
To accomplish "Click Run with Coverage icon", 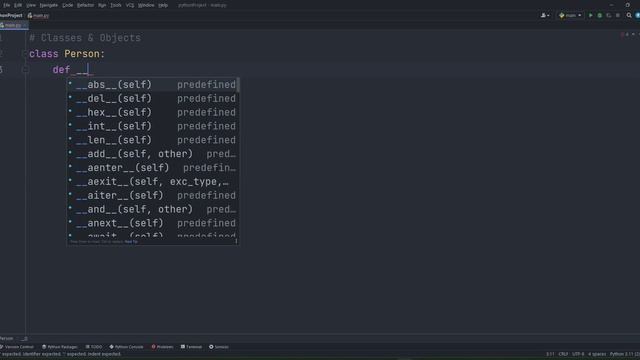I will coord(609,16).
